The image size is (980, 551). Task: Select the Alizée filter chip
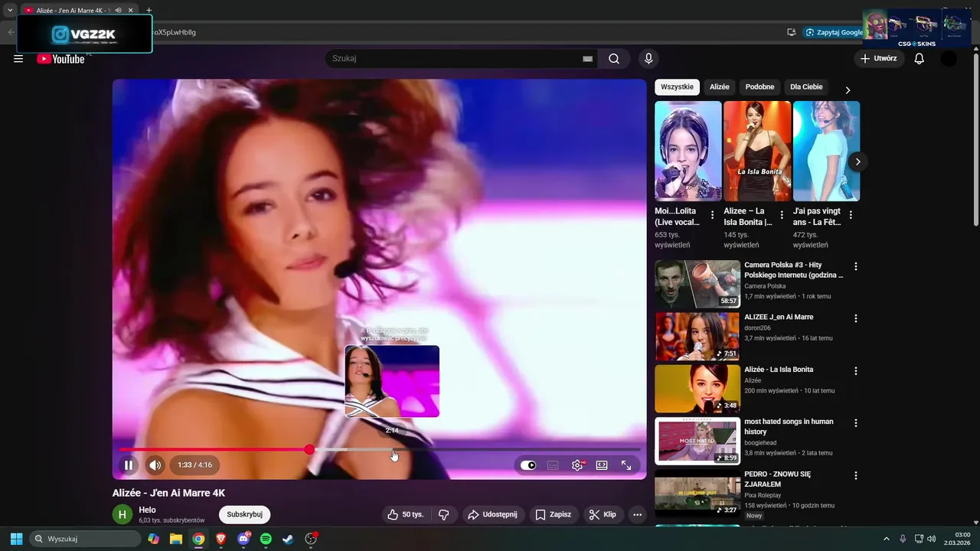[x=720, y=87]
